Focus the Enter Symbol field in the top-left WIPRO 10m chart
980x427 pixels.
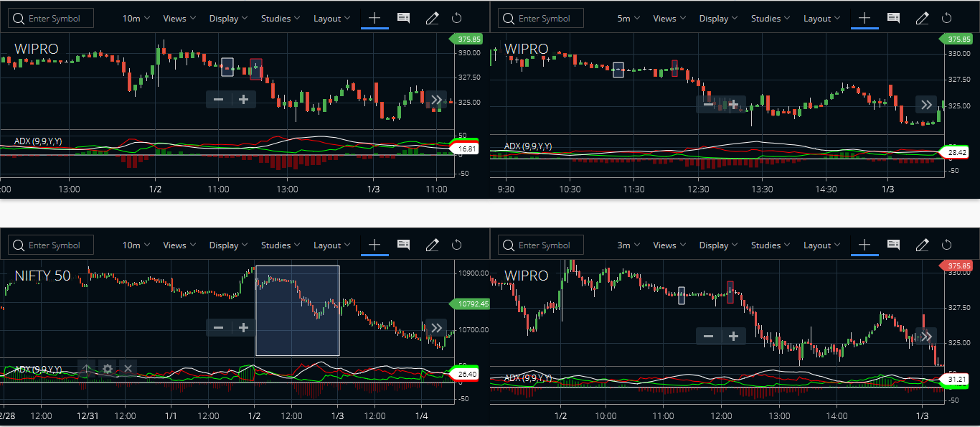click(x=51, y=18)
